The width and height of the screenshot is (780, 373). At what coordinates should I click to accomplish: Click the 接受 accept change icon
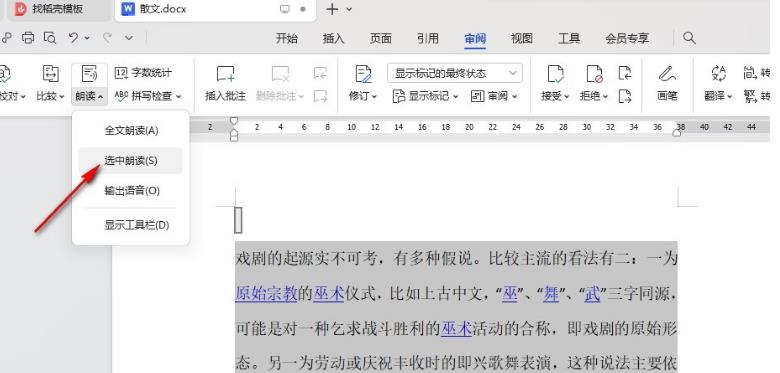[x=555, y=74]
